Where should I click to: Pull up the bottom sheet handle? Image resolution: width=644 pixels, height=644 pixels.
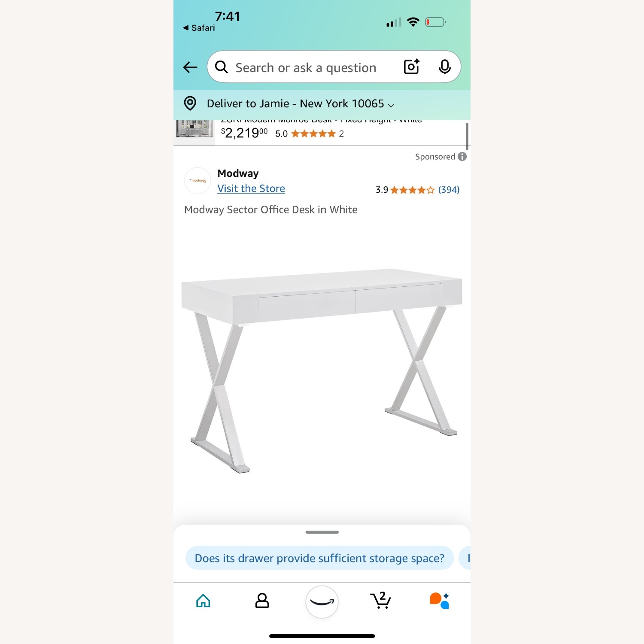(x=322, y=532)
